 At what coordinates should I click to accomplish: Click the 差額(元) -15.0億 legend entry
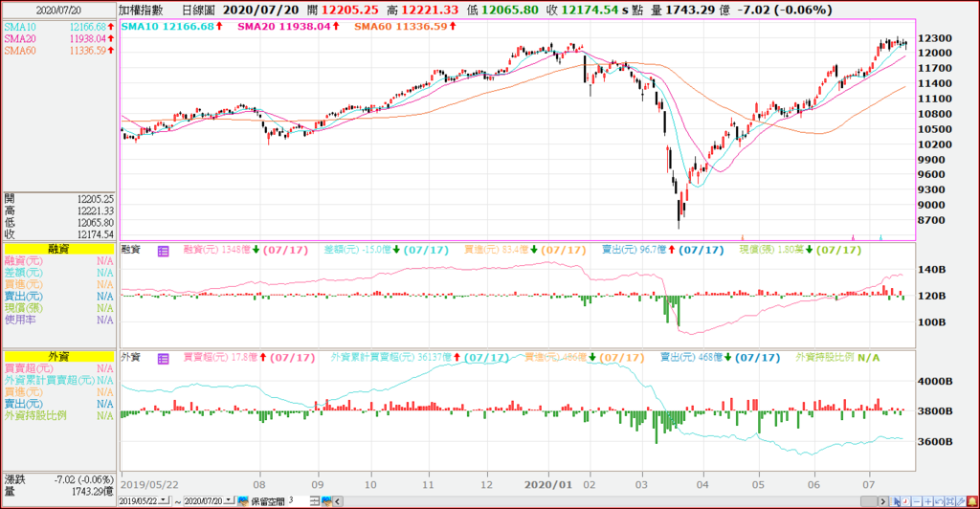[x=387, y=251]
